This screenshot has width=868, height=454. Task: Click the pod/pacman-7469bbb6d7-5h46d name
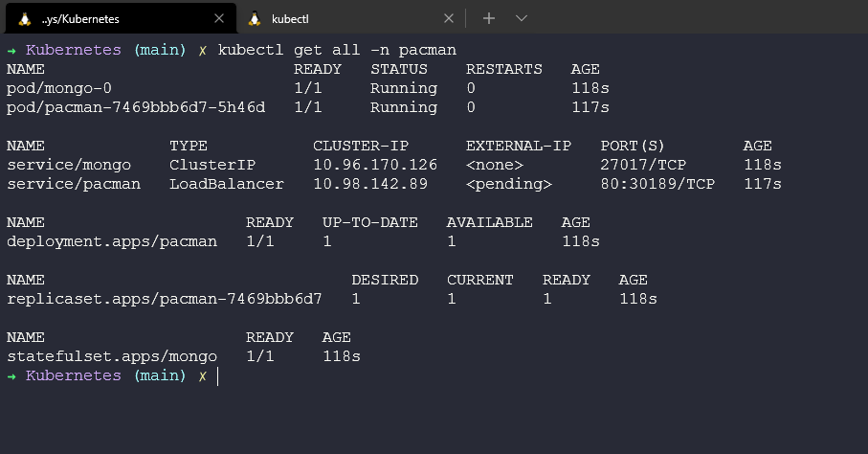pos(136,107)
